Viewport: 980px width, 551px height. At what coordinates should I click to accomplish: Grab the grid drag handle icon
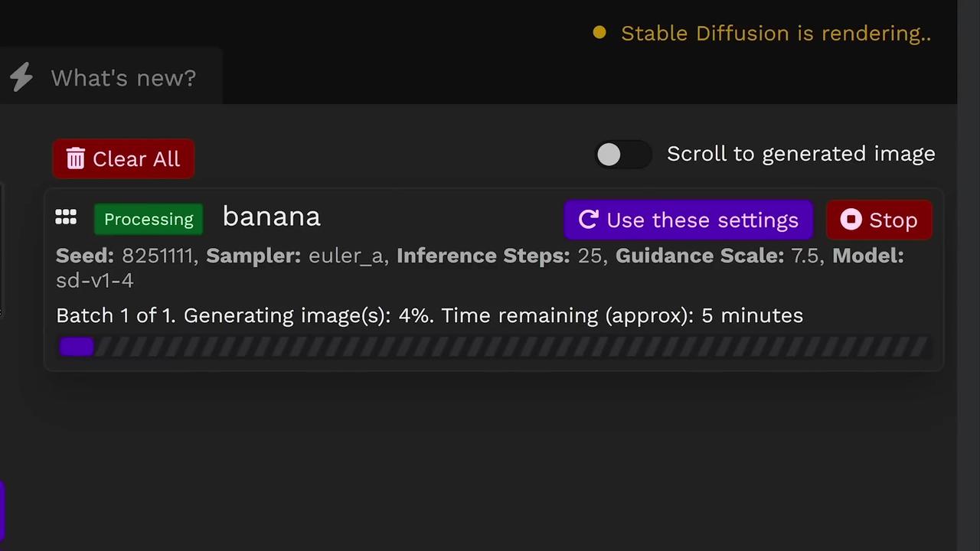coord(66,218)
